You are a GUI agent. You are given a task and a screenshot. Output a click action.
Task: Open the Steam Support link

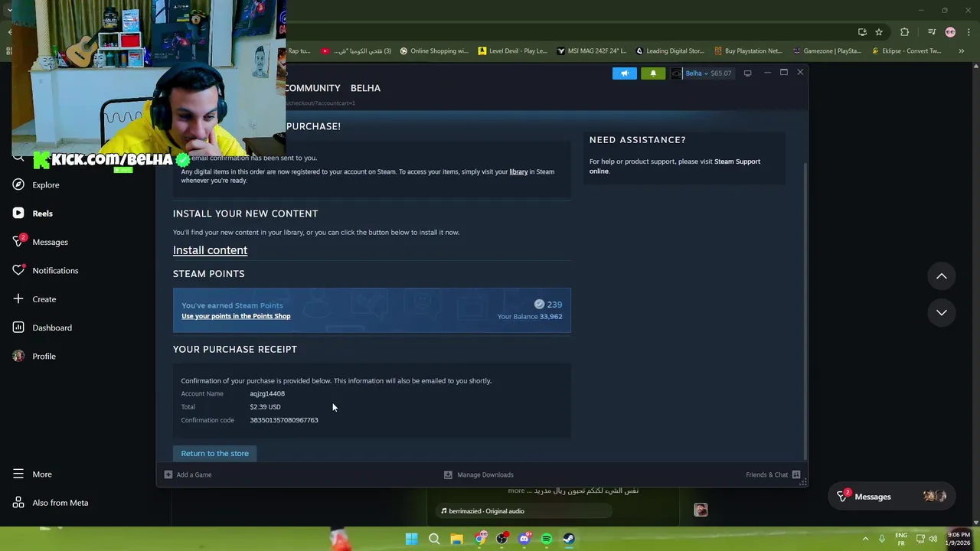737,161
